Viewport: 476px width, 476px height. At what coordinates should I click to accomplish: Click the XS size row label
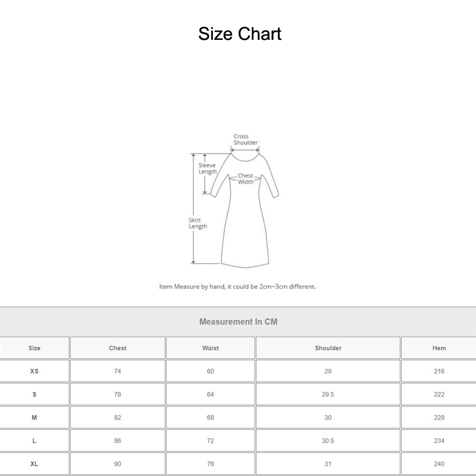coord(35,371)
